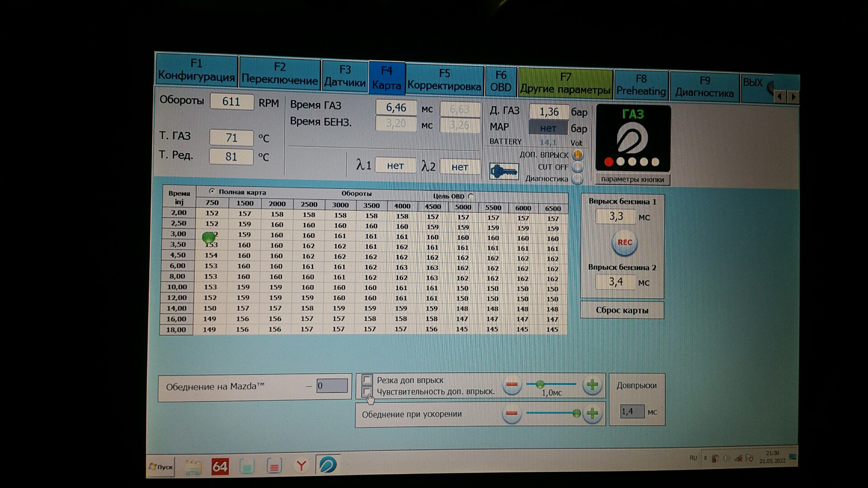Enable Резка доп впрыск checkbox
This screenshot has height=488, width=868.
[x=367, y=380]
